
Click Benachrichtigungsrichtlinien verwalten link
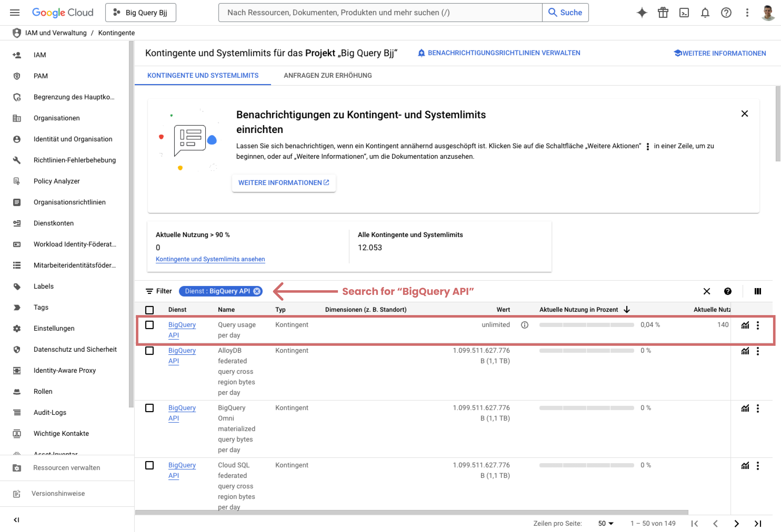[x=499, y=53]
